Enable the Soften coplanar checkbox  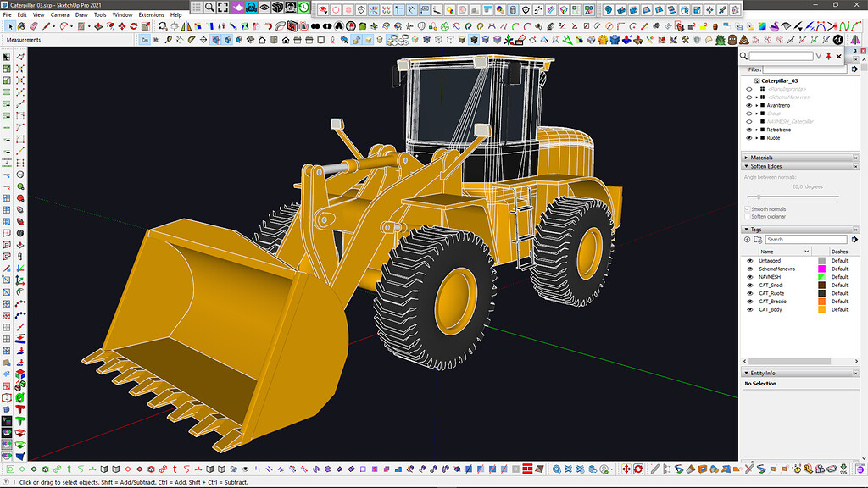pos(747,216)
